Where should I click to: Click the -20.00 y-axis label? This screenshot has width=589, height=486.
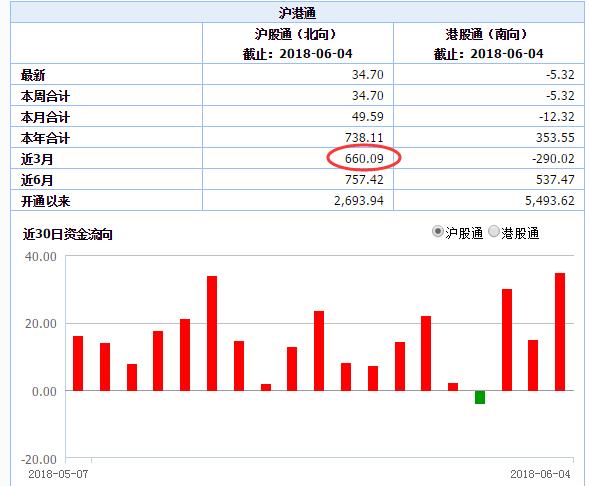click(x=39, y=459)
